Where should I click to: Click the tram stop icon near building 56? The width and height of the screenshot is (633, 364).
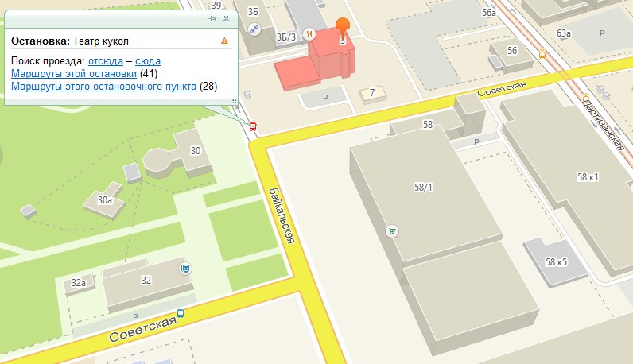(542, 54)
